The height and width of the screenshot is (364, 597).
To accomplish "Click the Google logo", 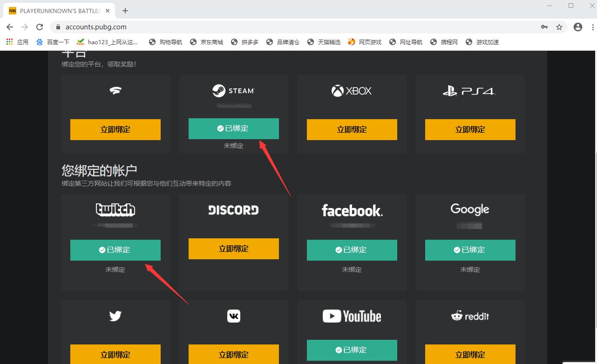I will tap(470, 210).
